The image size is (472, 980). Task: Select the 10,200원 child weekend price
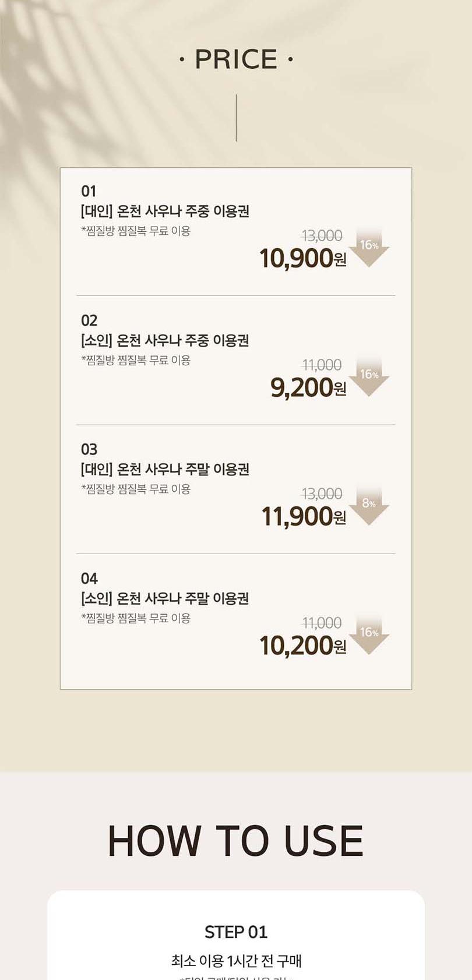[302, 646]
